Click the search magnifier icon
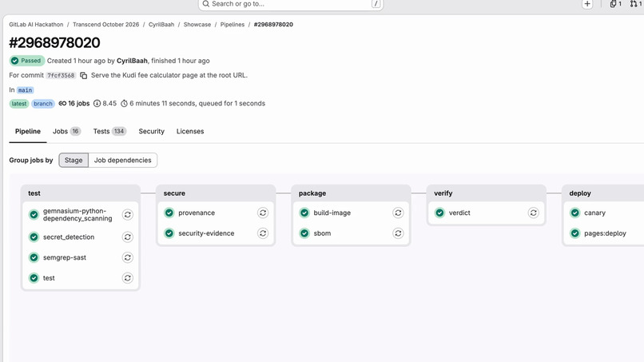Screen dimensions: 644x362 (x=206, y=4)
